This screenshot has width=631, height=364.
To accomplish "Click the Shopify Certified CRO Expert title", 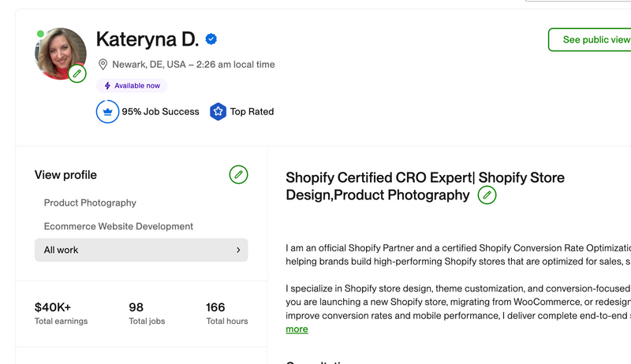I will (425, 186).
